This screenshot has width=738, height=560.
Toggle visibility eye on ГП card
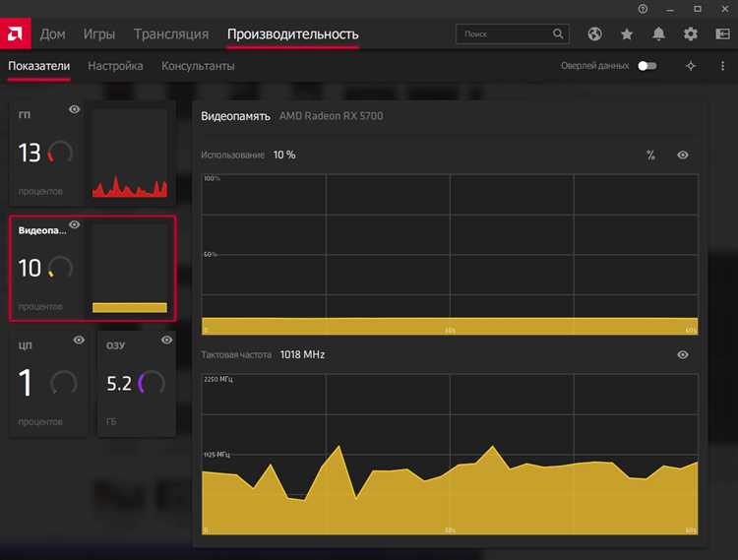click(x=75, y=109)
